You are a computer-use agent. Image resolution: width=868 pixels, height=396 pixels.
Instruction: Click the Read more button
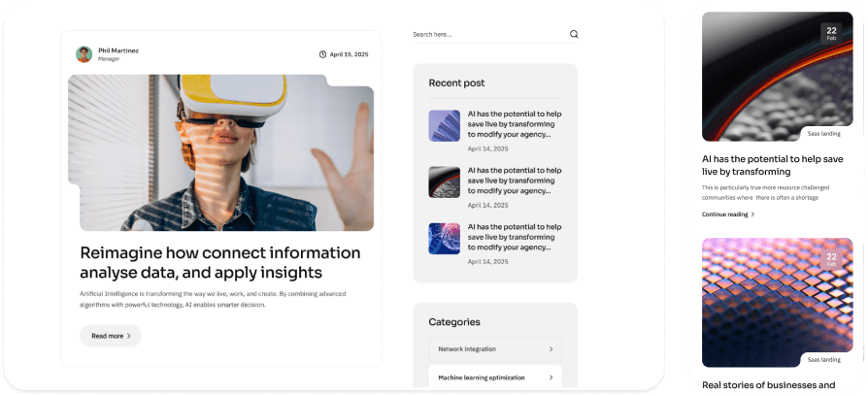coord(111,336)
